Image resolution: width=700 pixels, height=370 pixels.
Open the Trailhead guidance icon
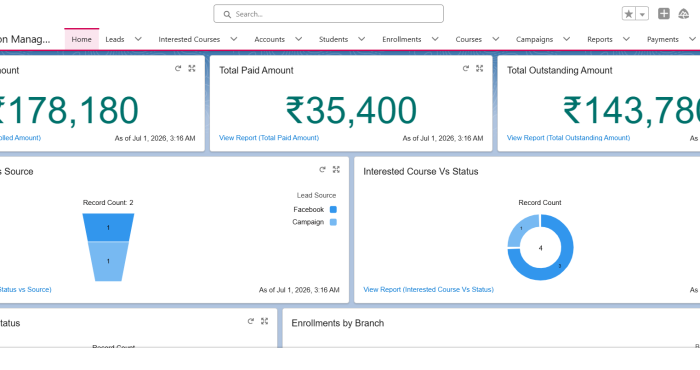click(683, 14)
